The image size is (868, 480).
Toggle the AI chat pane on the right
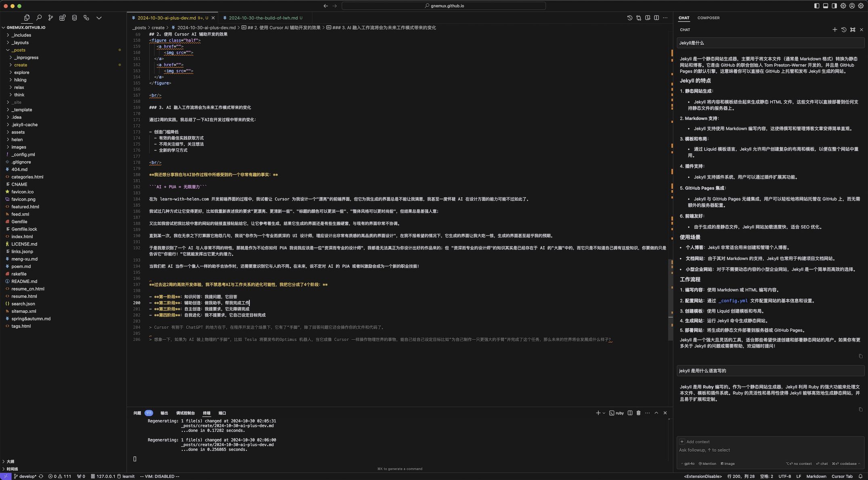click(834, 6)
